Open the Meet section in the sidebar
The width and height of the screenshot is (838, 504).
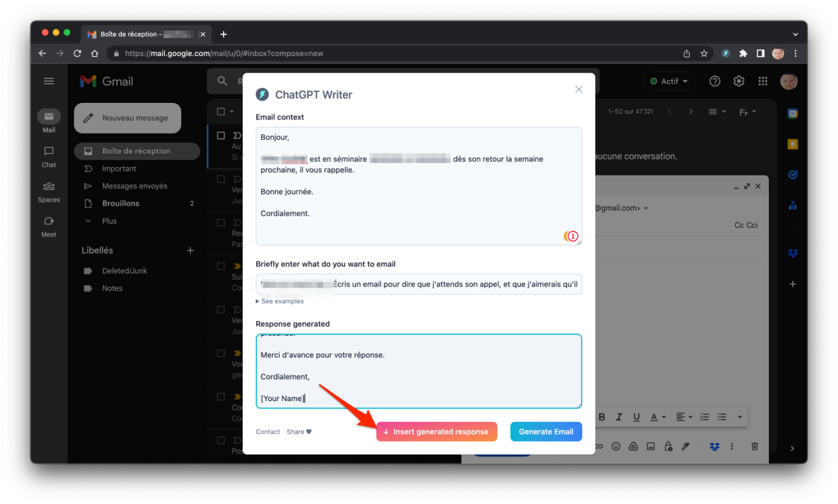click(x=49, y=226)
